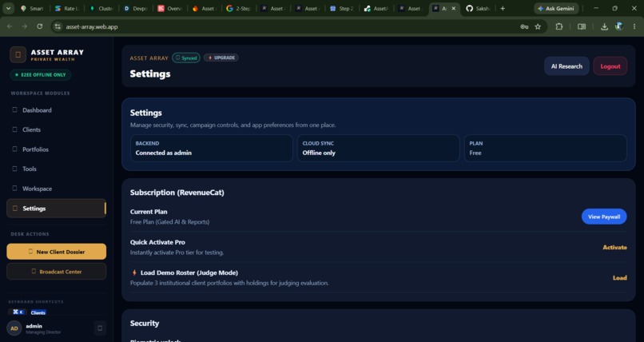Open the Dashboard module

coord(56,110)
